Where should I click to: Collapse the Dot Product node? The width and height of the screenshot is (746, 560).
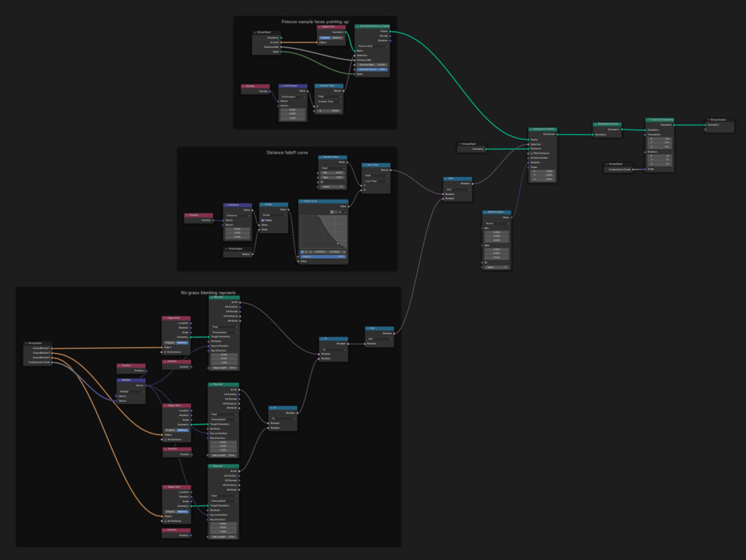click(281, 86)
